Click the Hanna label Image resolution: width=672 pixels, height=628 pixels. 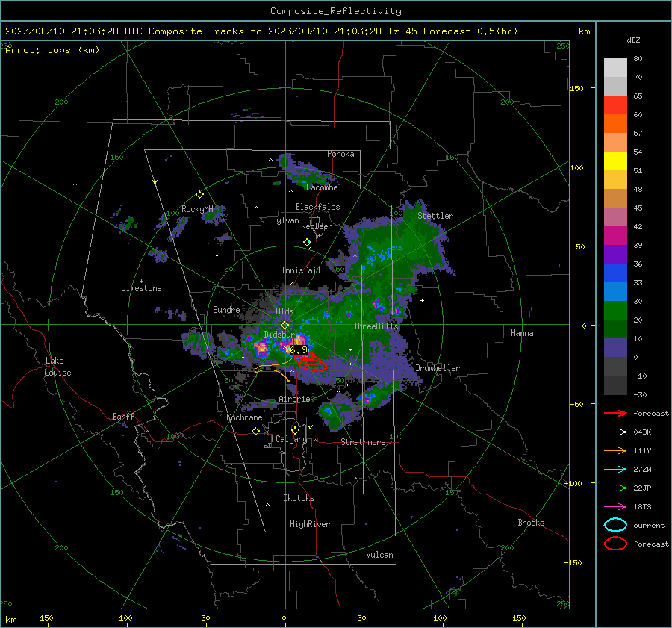click(x=522, y=333)
